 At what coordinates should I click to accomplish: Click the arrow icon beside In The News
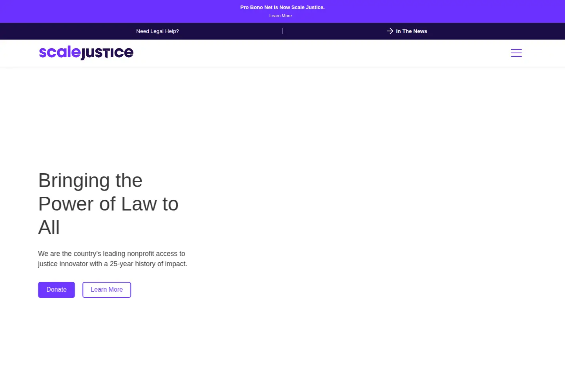pyautogui.click(x=390, y=31)
